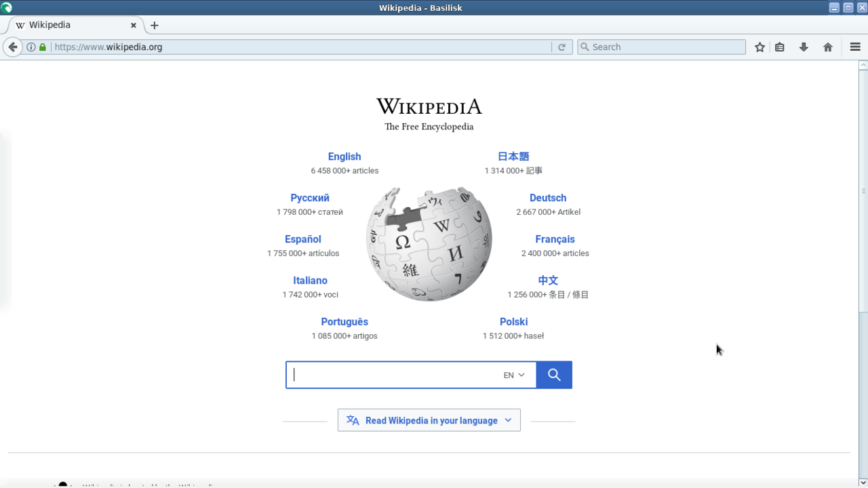868x488 pixels.
Task: Reload the page with the refresh icon
Action: 561,47
